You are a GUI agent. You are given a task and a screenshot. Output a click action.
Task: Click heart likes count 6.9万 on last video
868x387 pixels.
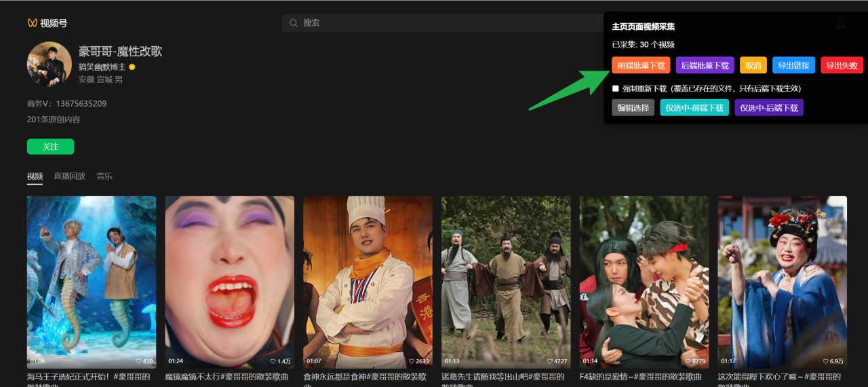(834, 361)
